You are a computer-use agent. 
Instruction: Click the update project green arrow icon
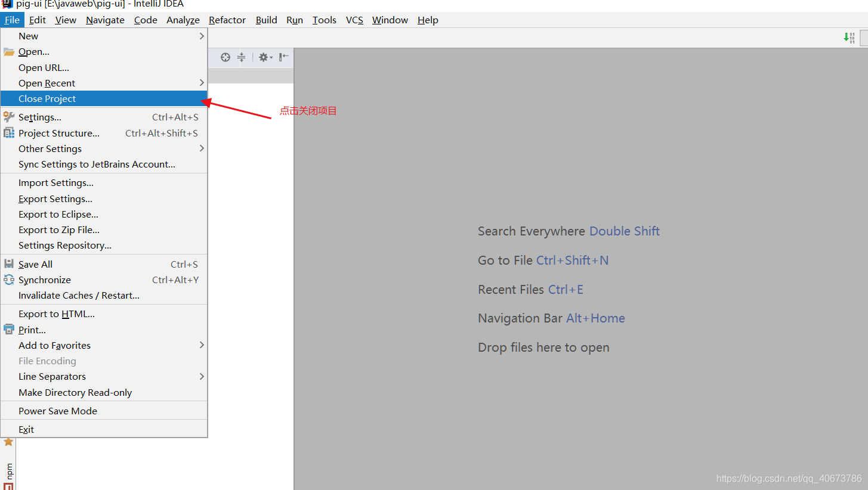coord(849,38)
